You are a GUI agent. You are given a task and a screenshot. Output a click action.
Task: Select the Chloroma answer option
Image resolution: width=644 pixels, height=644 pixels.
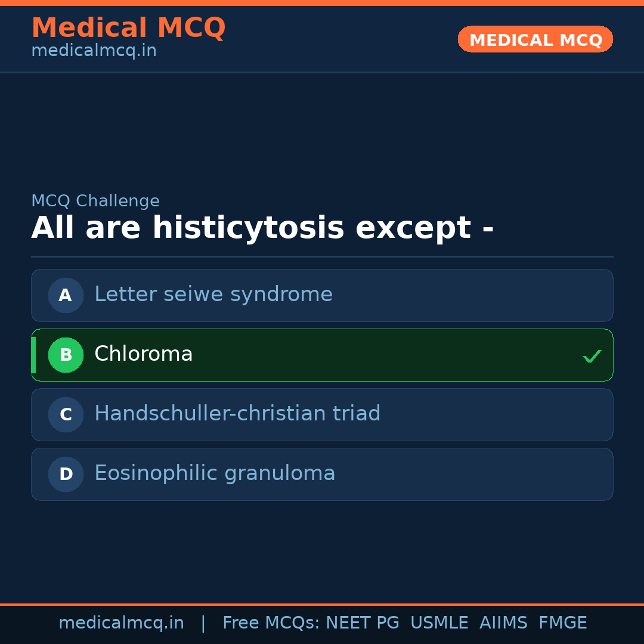click(144, 354)
